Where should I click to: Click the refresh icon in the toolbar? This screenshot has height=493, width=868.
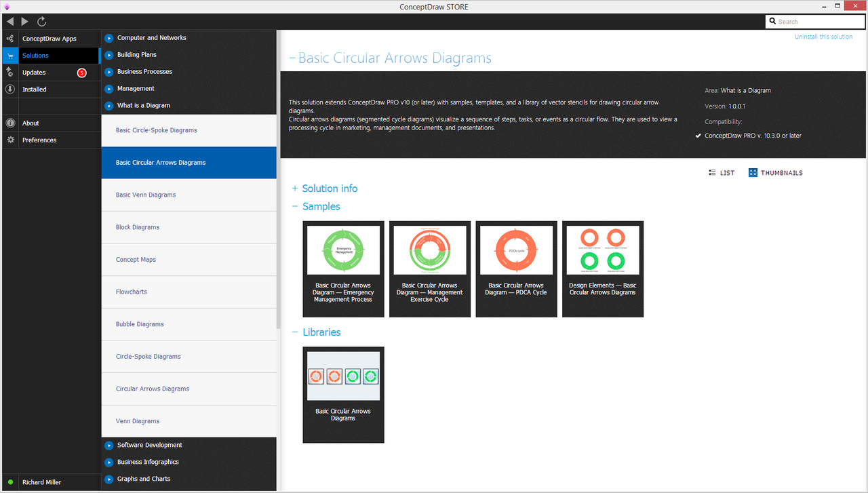42,22
